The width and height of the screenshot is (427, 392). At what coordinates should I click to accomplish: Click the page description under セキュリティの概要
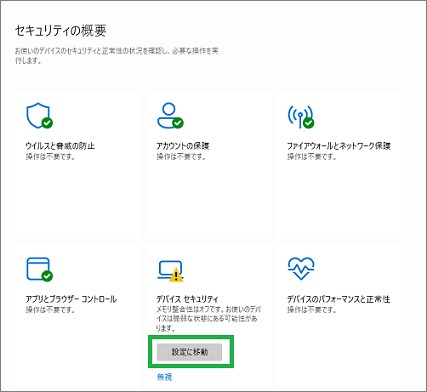point(117,56)
